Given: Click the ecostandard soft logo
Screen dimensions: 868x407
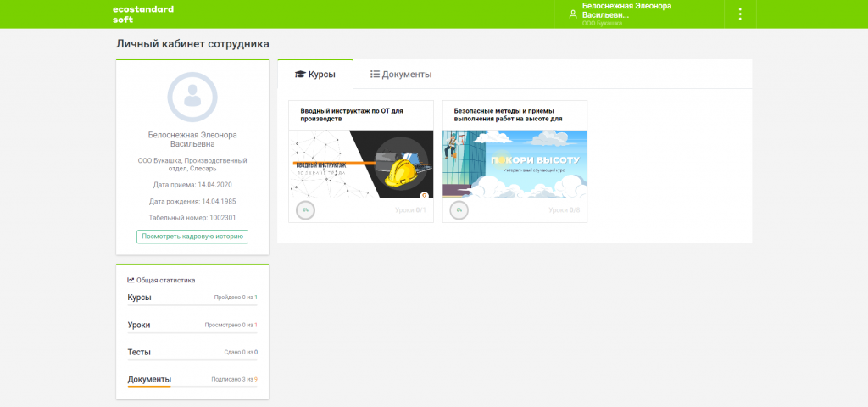Looking at the screenshot, I should click(x=142, y=14).
